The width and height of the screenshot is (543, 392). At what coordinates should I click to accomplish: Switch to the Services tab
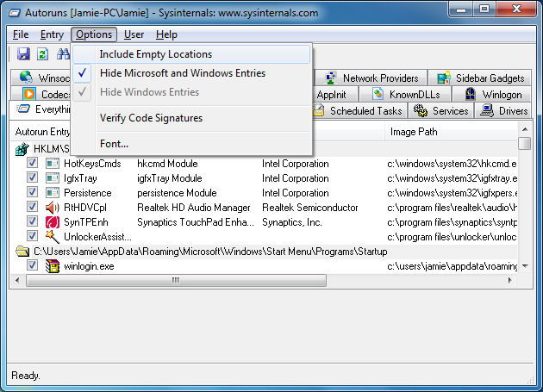[440, 111]
